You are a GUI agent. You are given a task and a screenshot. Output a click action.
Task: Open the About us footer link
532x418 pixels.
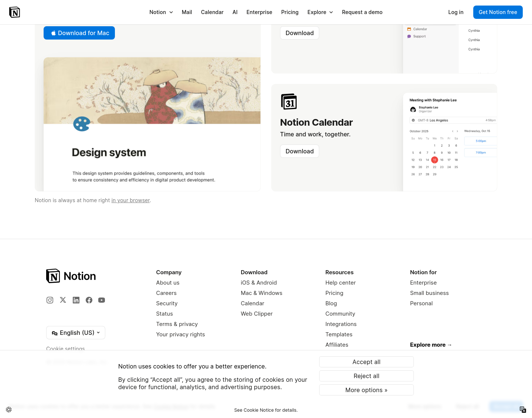168,283
